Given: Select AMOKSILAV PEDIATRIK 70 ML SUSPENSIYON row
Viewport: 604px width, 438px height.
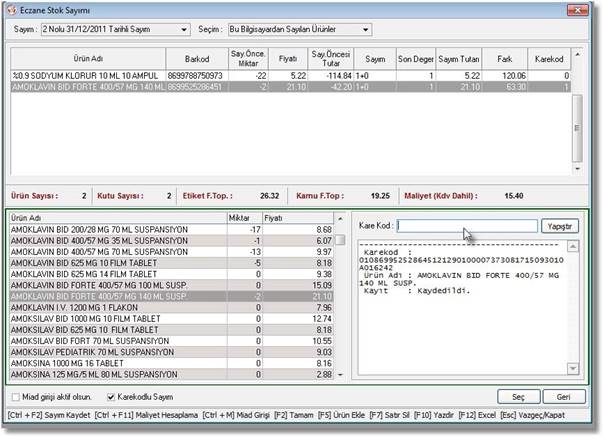Looking at the screenshot, I should (x=92, y=352).
